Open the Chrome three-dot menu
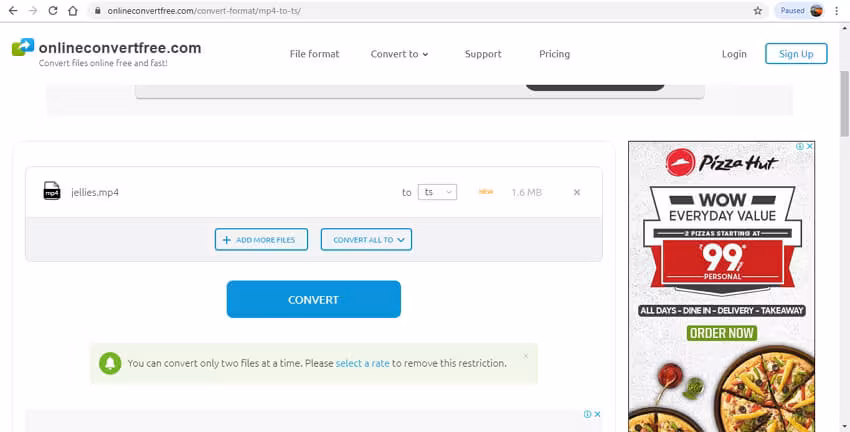Image resolution: width=850 pixels, height=432 pixels. (836, 10)
